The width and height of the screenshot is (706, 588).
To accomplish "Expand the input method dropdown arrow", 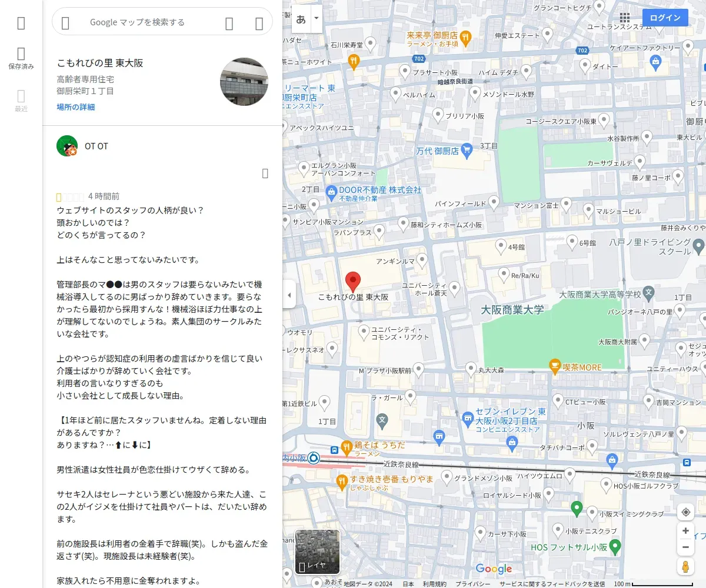I will click(x=317, y=19).
